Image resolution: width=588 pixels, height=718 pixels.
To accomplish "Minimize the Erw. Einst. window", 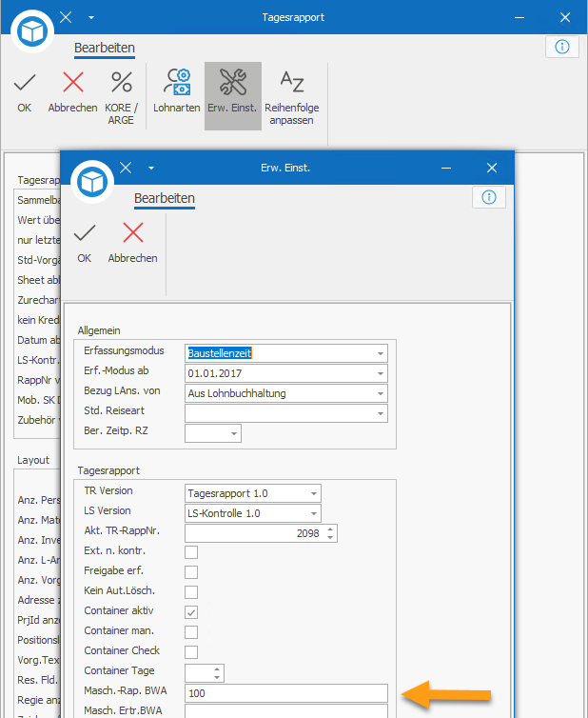I will coord(446,168).
